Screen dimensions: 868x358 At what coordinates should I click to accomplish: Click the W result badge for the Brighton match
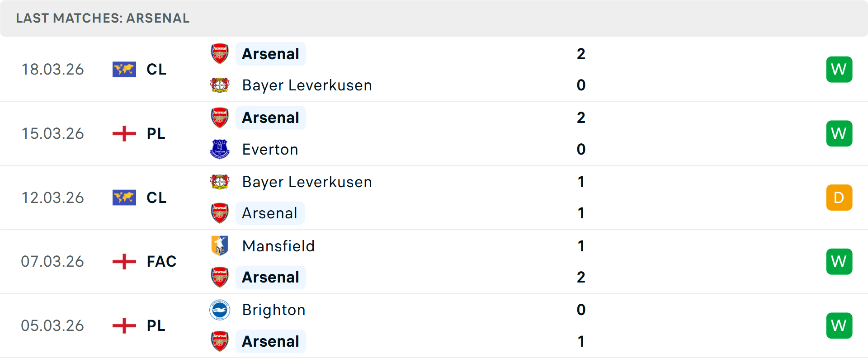[839, 325]
